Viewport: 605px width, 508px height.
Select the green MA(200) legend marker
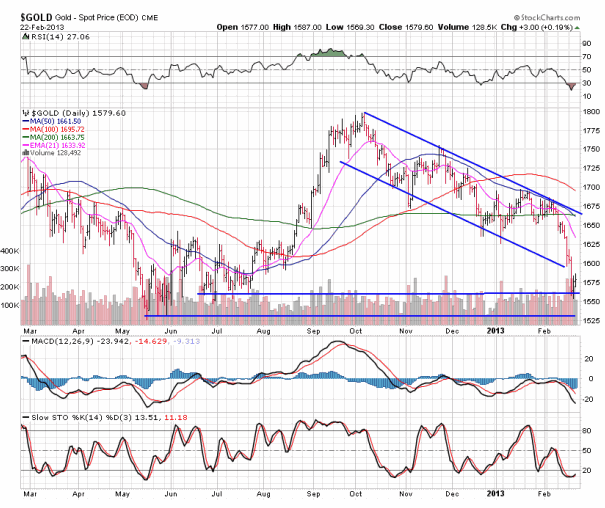[x=27, y=140]
